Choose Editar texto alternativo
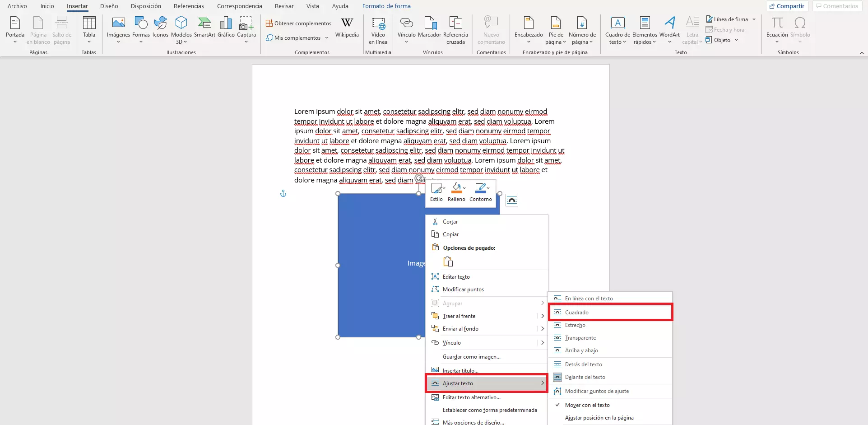Image resolution: width=868 pixels, height=425 pixels. coord(487,397)
